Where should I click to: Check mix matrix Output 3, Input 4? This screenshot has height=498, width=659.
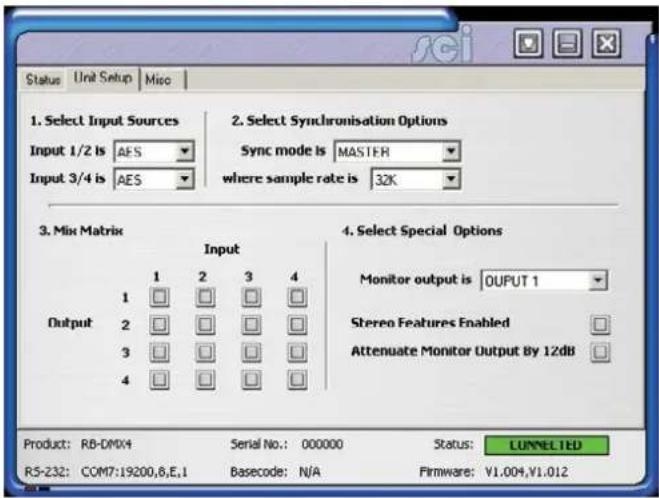[297, 352]
